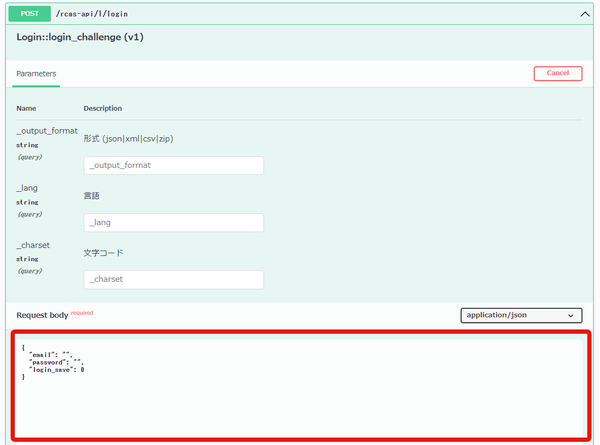Click inside the request body JSON editor
600x445 pixels.
point(299,387)
